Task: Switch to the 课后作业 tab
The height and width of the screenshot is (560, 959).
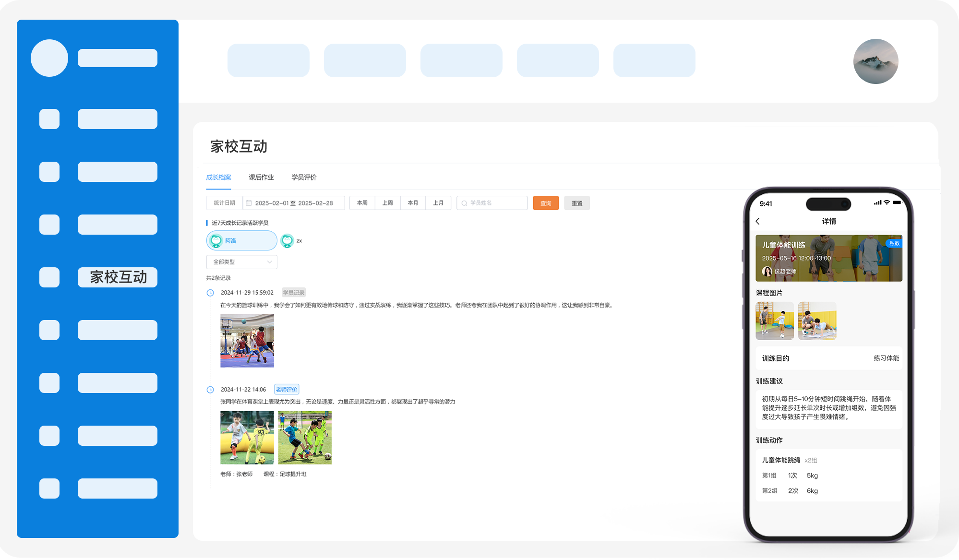Action: (261, 177)
